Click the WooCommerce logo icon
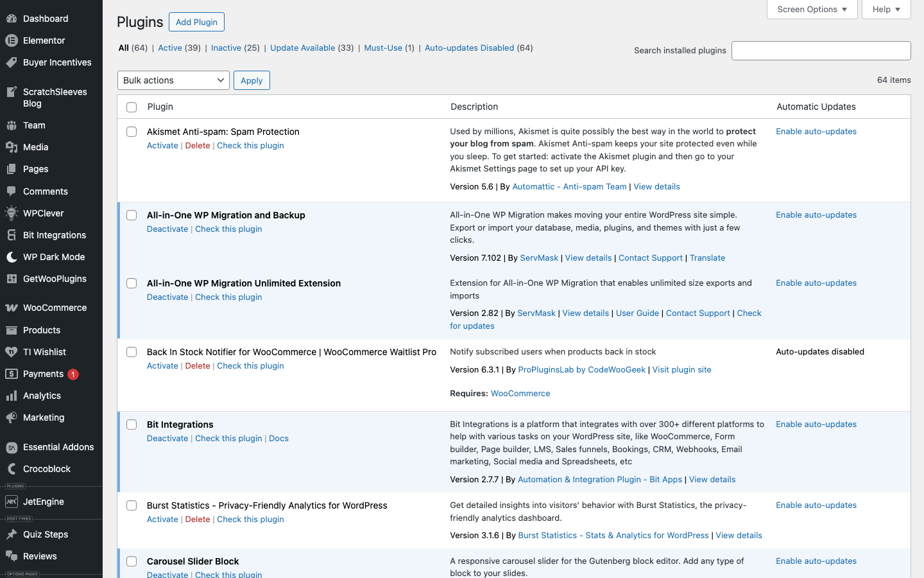This screenshot has height=578, width=924. tap(12, 308)
